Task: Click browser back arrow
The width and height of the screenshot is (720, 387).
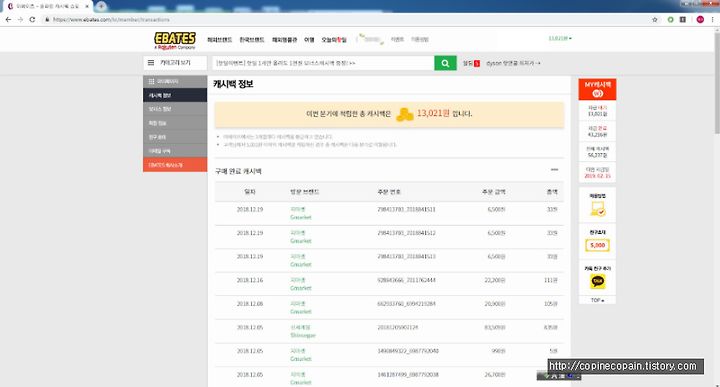Action: coord(8,19)
